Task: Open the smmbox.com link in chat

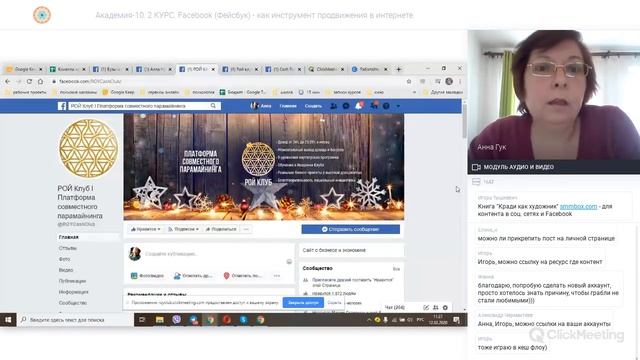Action: pyautogui.click(x=578, y=206)
